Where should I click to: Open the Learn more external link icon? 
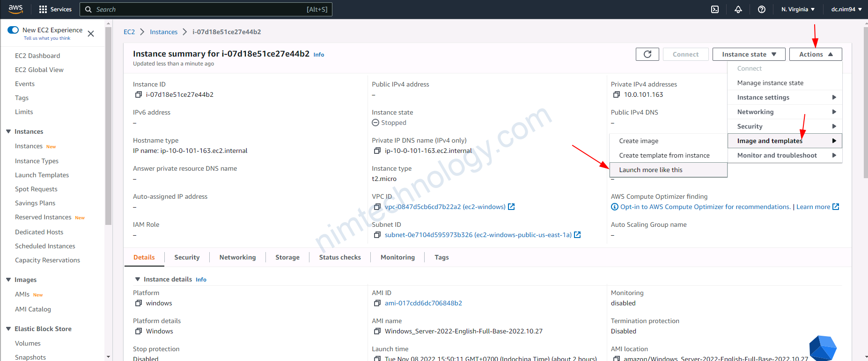coord(836,207)
